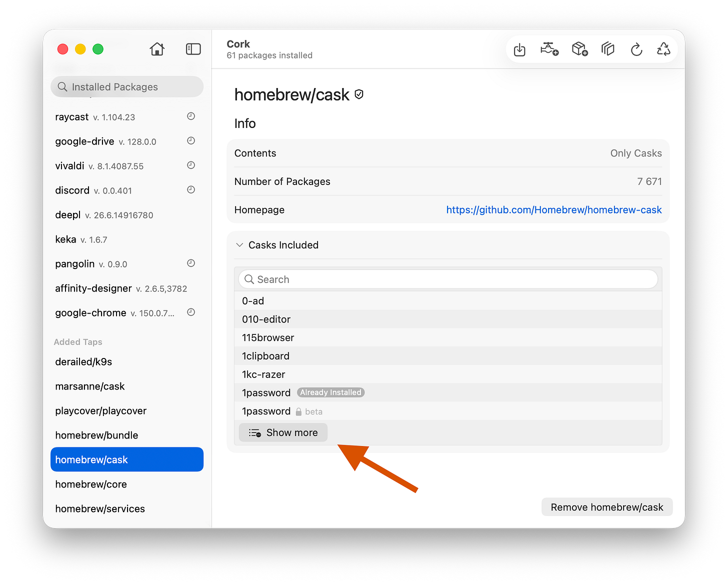This screenshot has height=585, width=728.
Task: Focus the Installed Packages search field
Action: [127, 87]
